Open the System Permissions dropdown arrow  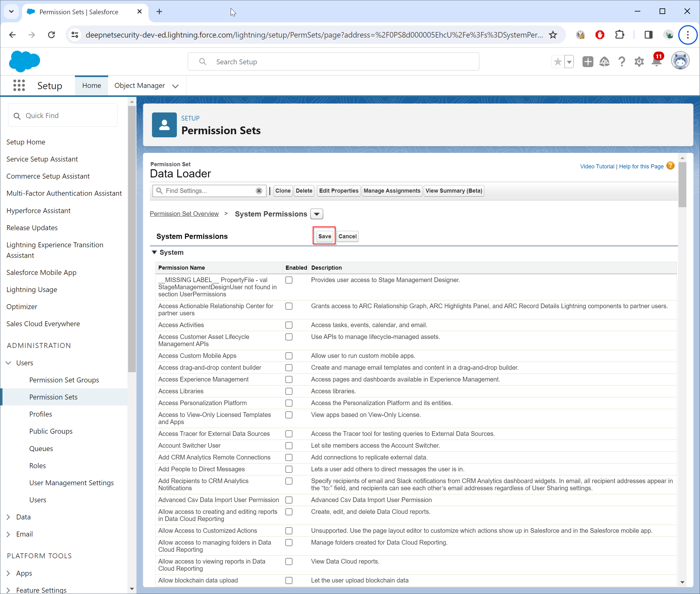(x=317, y=214)
